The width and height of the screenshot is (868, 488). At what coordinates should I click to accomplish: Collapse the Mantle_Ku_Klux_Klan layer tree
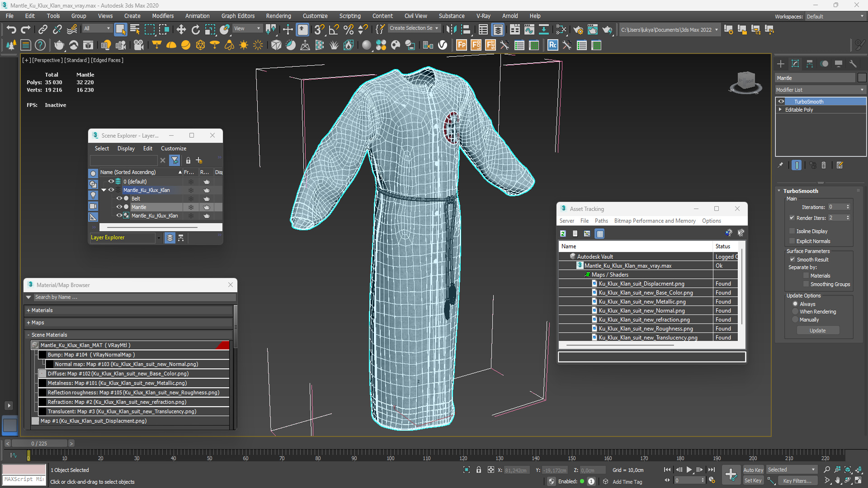104,190
